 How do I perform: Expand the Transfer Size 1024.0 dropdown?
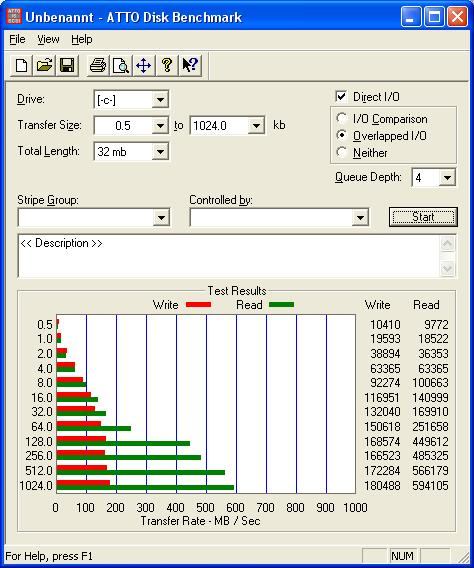[256, 126]
